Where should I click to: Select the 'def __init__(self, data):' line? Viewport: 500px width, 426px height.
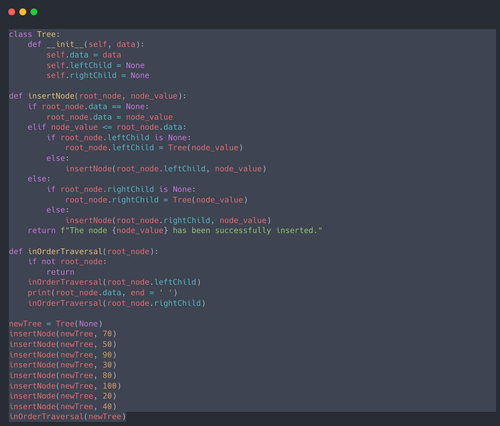click(x=86, y=44)
